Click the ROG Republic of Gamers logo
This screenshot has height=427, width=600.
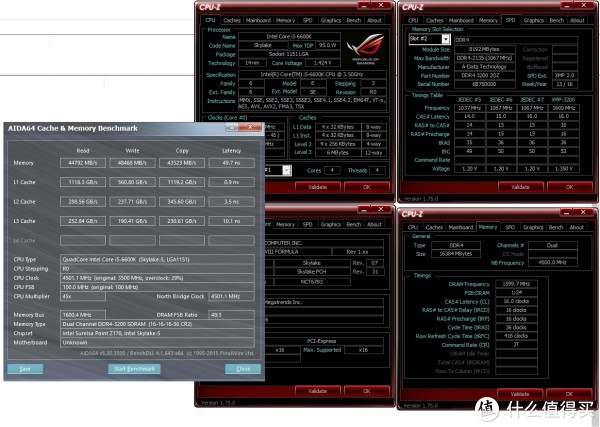(x=365, y=49)
